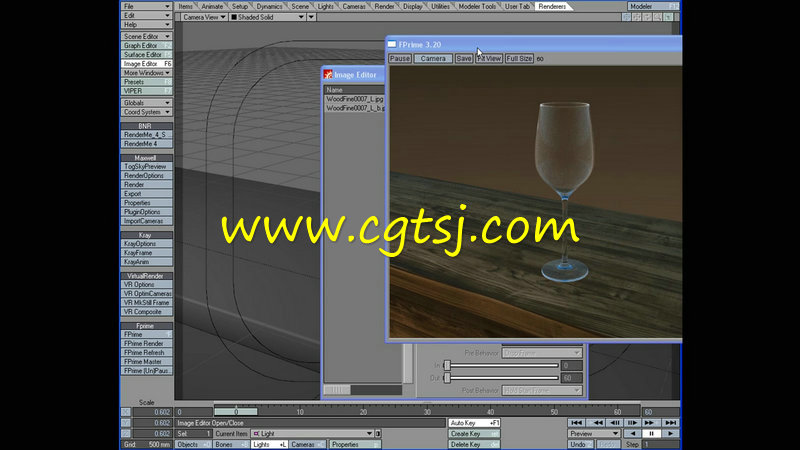The width and height of the screenshot is (800, 450).
Task: Jump to last frame button
Action: pos(670,423)
